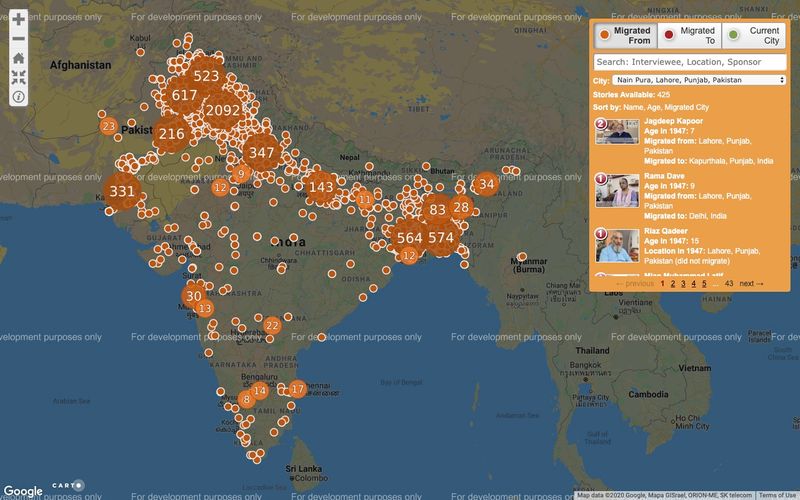Open Jagdeep Kapoor story thumbnail
The image size is (800, 500).
tap(617, 132)
